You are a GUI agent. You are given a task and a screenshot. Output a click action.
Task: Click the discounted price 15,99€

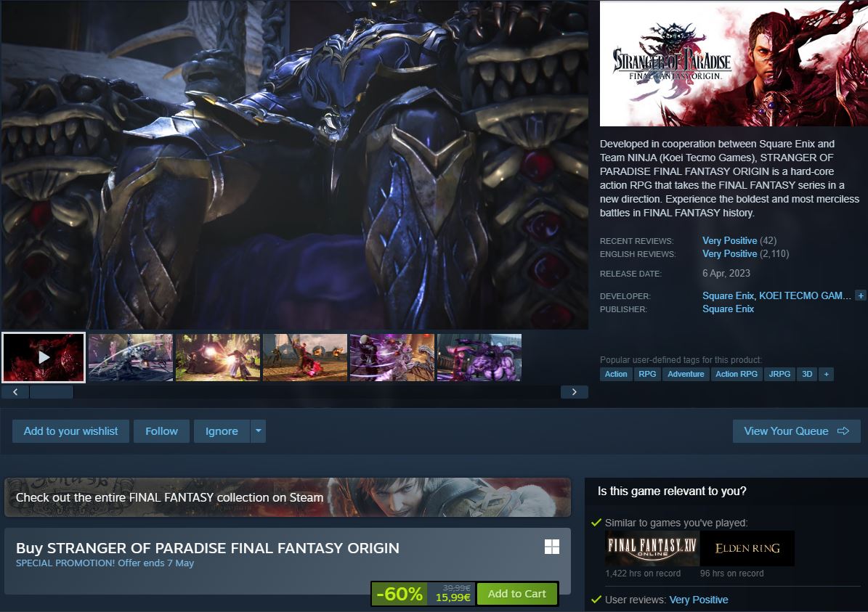coord(453,597)
